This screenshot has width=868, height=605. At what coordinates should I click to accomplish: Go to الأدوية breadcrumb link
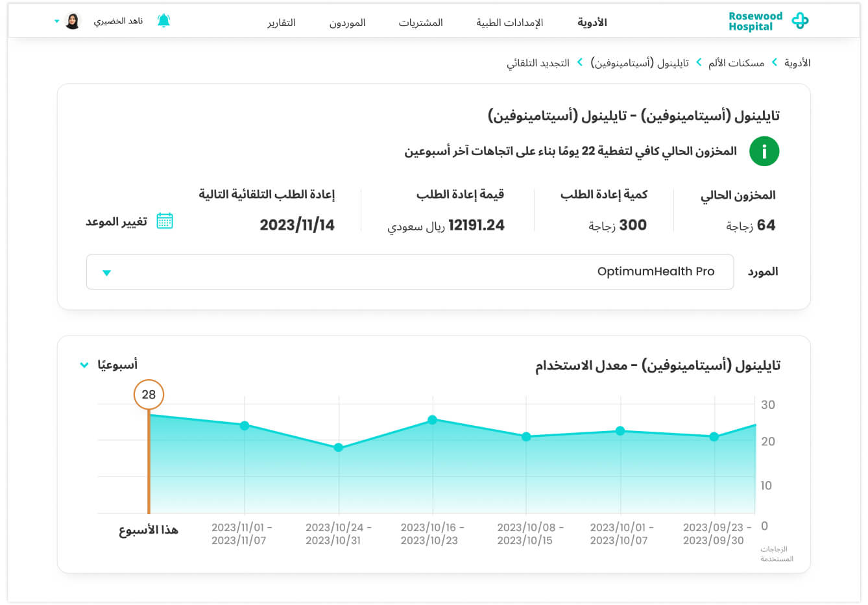point(797,63)
